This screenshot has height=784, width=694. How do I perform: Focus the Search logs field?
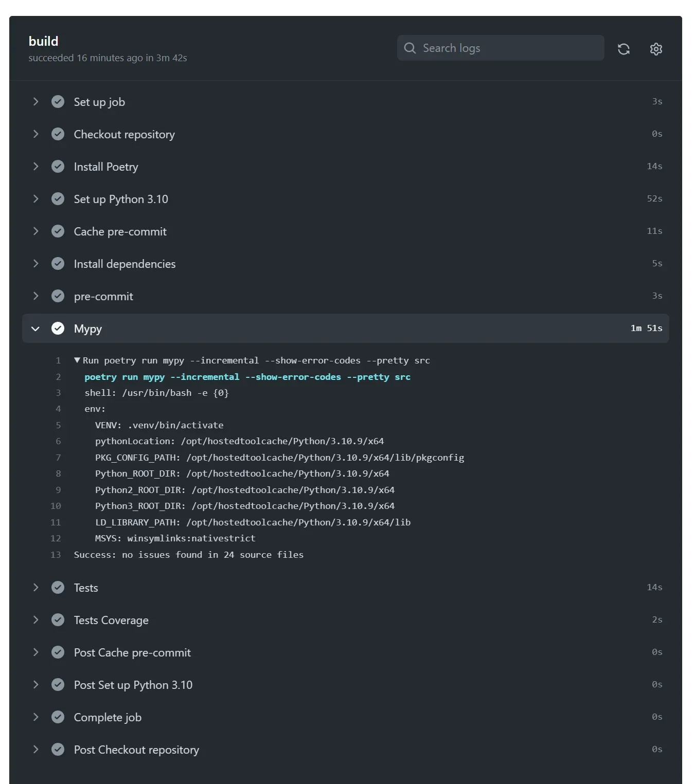(x=501, y=48)
